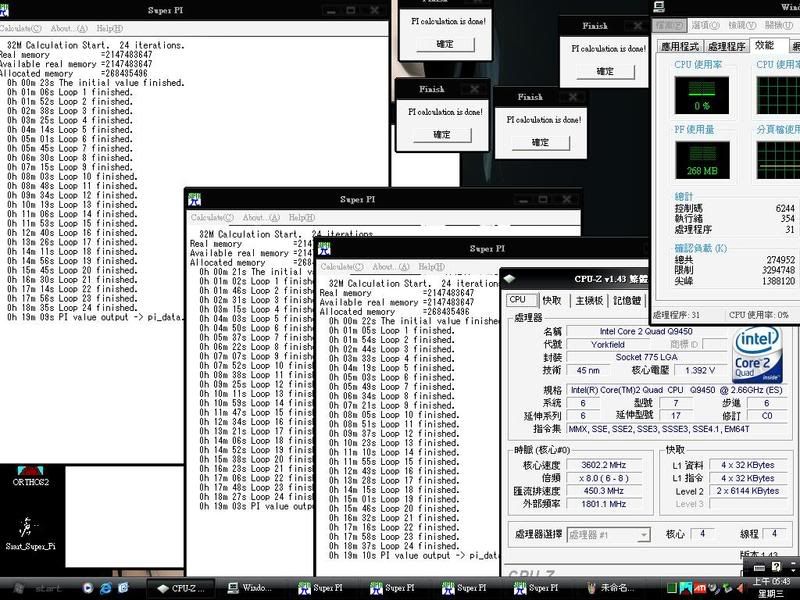Click the 450.3 MHz bus speed value

coord(603,491)
